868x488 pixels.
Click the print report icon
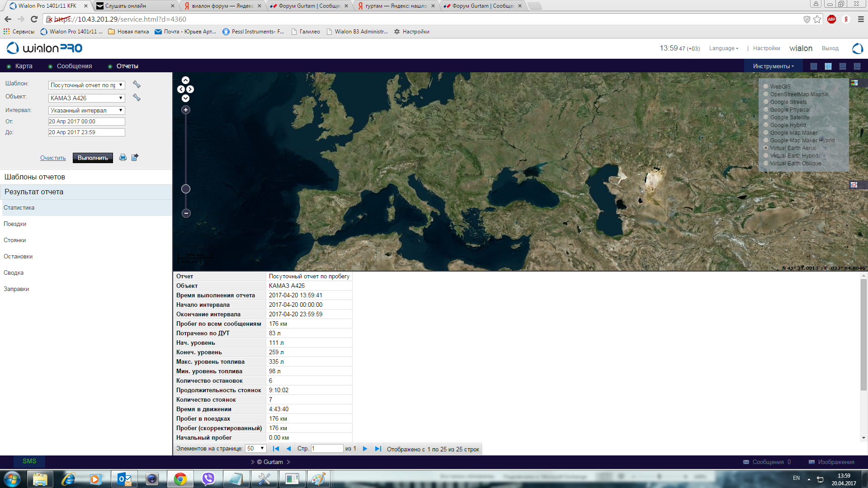click(x=123, y=158)
